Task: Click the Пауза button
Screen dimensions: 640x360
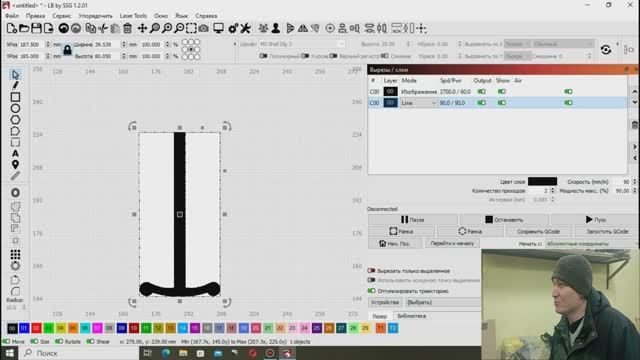Action: click(x=413, y=220)
